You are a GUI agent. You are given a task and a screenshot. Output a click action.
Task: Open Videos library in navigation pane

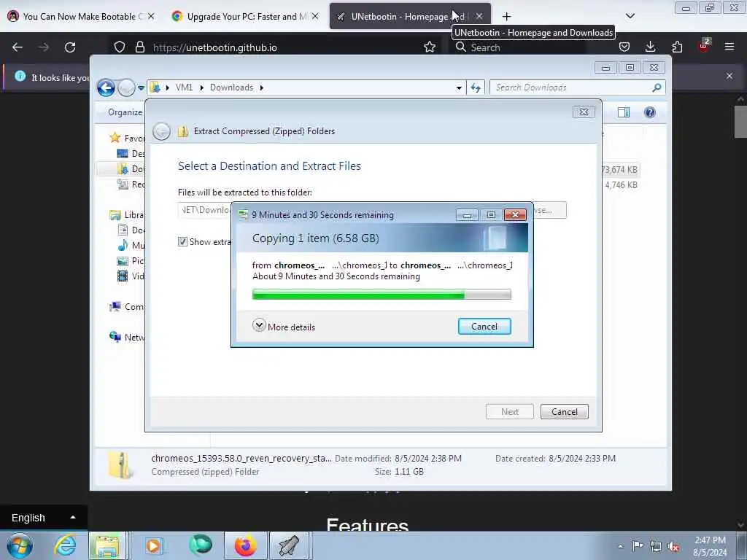point(131,276)
